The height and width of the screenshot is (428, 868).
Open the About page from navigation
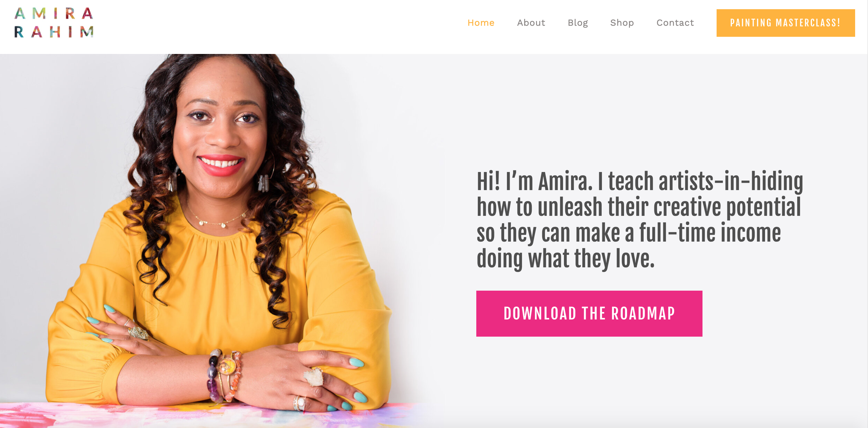[531, 23]
